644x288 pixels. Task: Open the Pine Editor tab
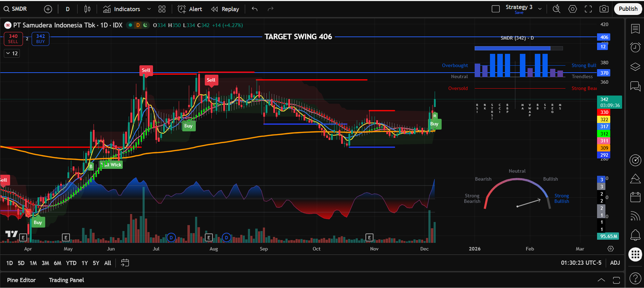(x=21, y=280)
